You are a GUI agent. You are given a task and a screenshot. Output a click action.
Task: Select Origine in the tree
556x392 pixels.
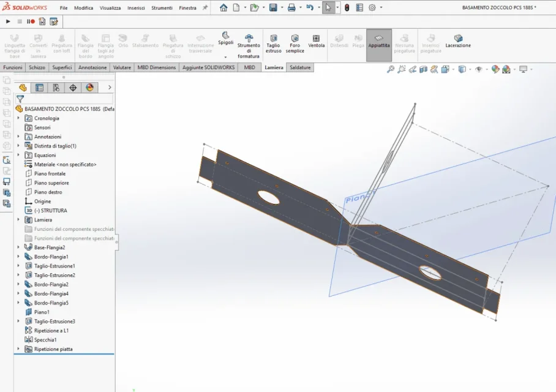tap(42, 201)
